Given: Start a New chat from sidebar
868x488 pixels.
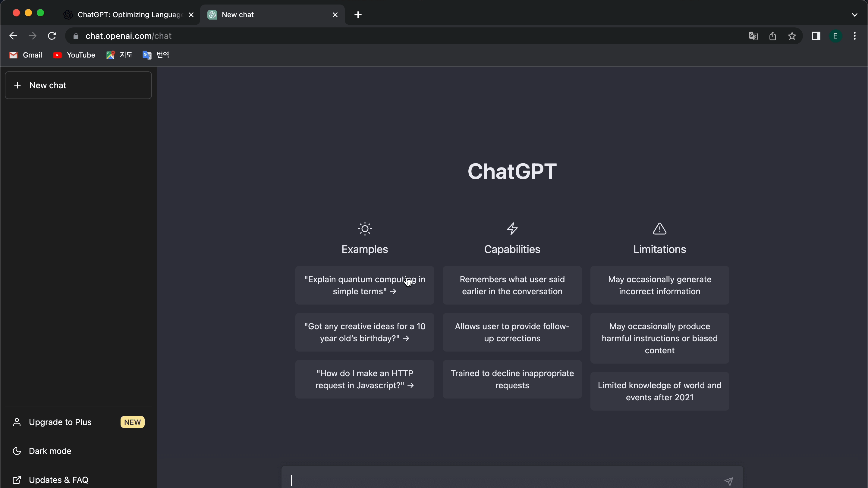Looking at the screenshot, I should [78, 85].
